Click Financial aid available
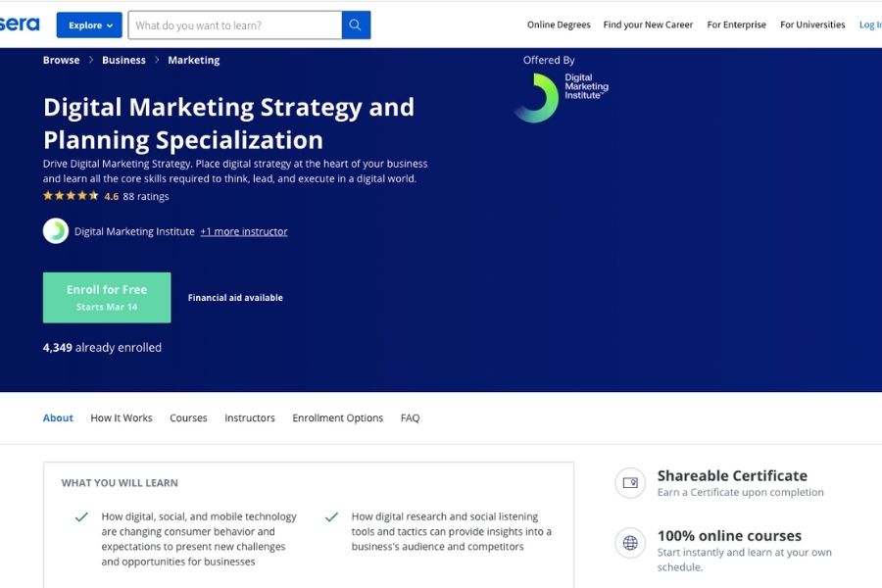 pyautogui.click(x=235, y=298)
